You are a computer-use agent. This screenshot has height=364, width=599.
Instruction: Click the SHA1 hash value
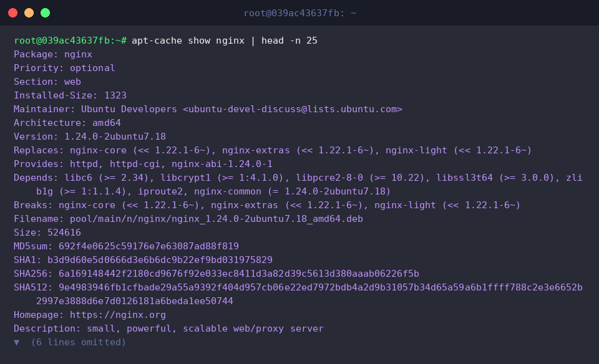160,260
